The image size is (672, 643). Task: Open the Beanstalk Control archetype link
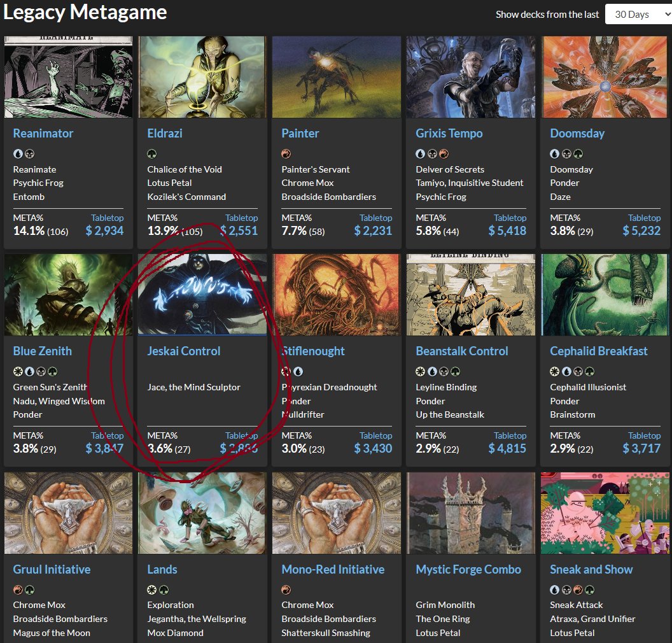click(x=461, y=351)
